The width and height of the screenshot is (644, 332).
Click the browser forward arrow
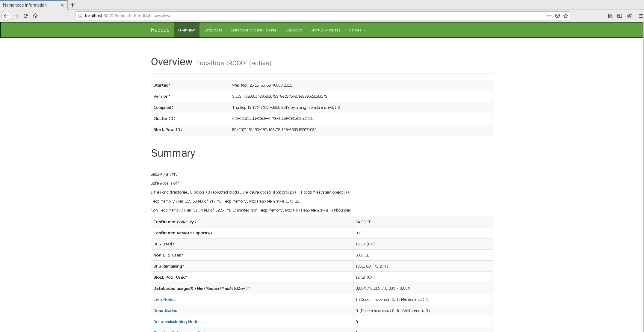point(16,16)
